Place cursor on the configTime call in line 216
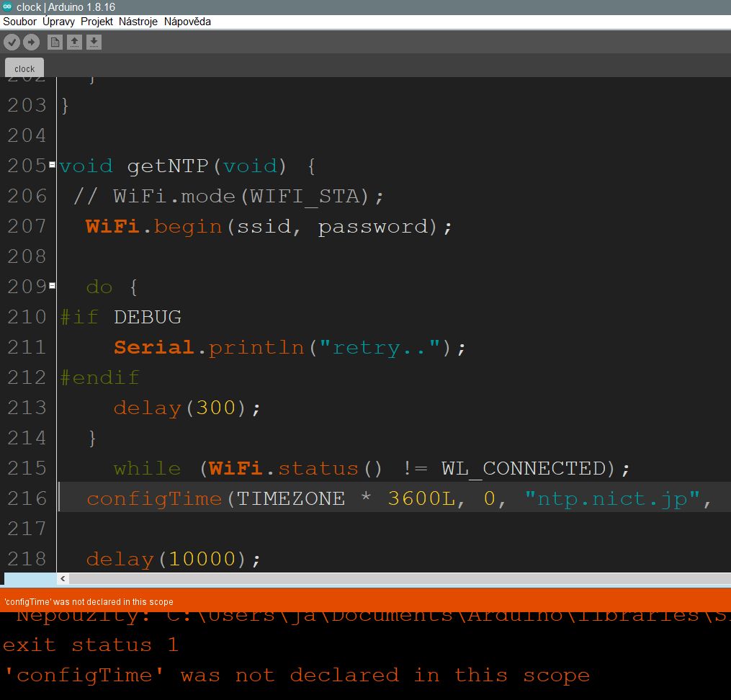The image size is (731, 700). click(154, 498)
